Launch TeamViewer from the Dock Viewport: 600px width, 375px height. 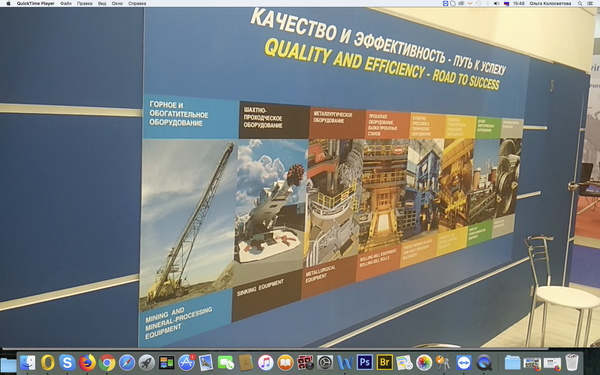[464, 362]
